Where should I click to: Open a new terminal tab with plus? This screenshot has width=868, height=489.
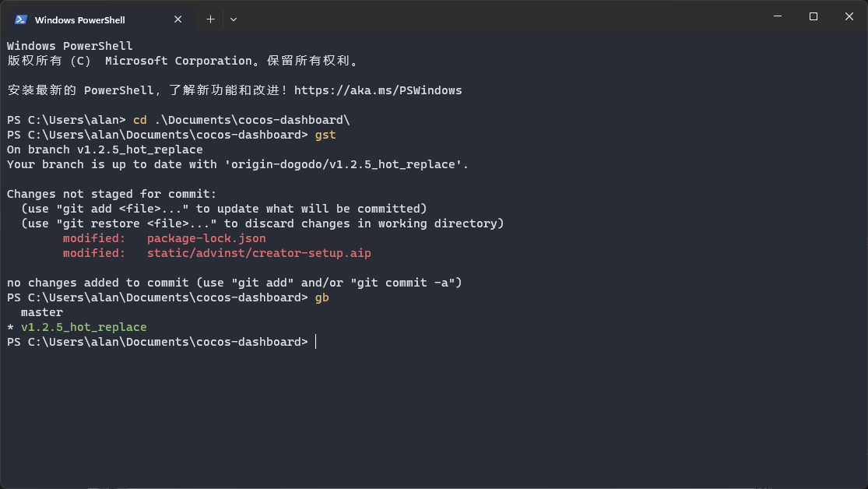pos(210,19)
